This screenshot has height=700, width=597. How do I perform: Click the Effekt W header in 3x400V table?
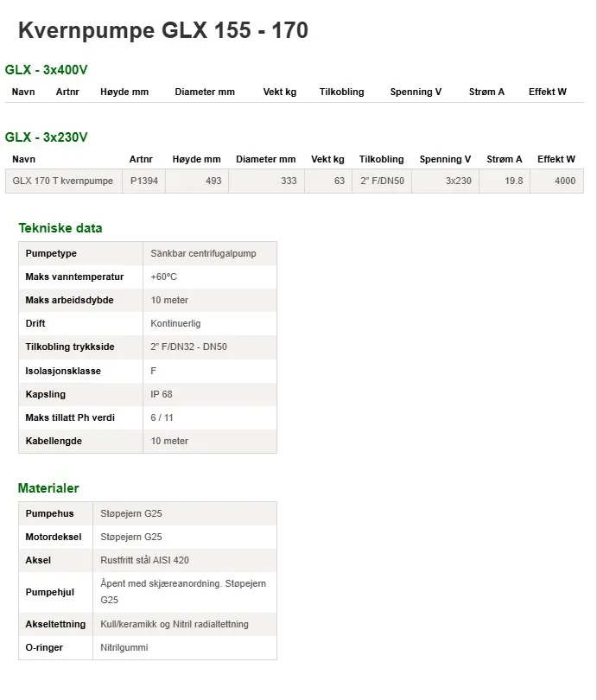(x=548, y=92)
